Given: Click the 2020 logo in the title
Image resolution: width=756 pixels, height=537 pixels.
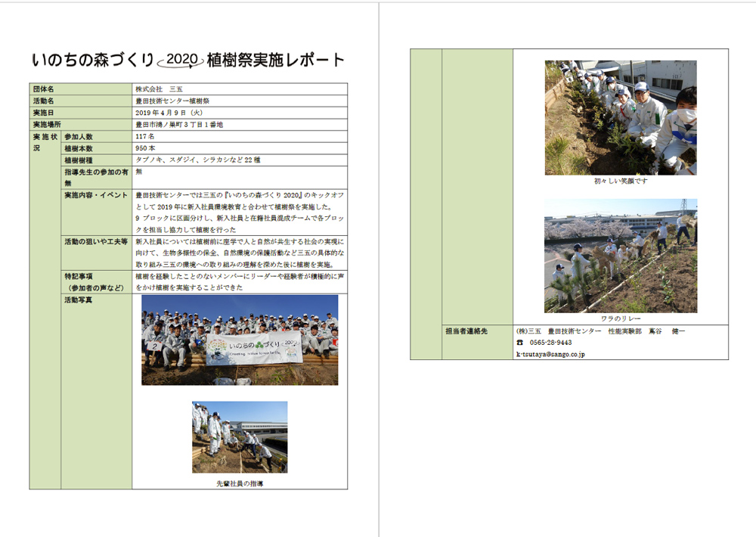Looking at the screenshot, I should (x=181, y=59).
